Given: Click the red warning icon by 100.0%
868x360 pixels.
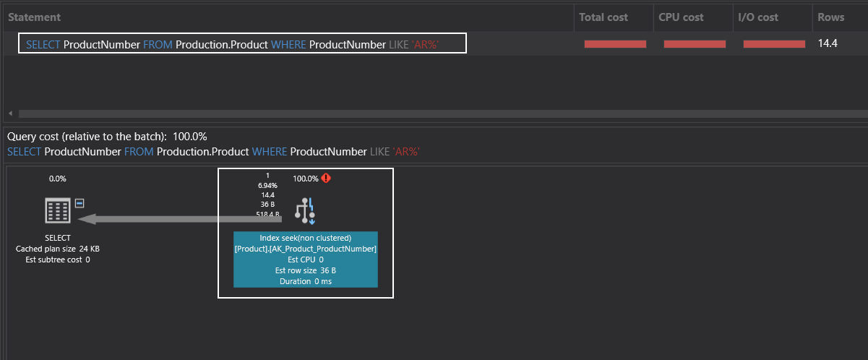Looking at the screenshot, I should click(326, 178).
